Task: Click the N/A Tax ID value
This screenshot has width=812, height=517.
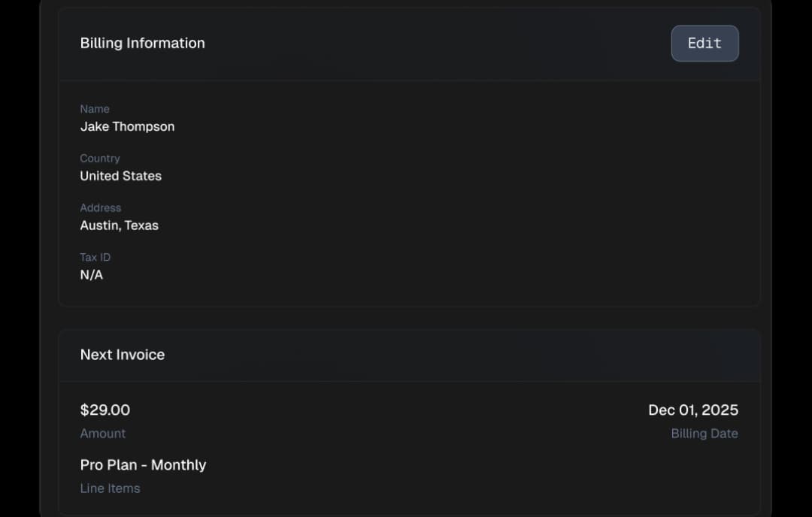Action: [92, 275]
